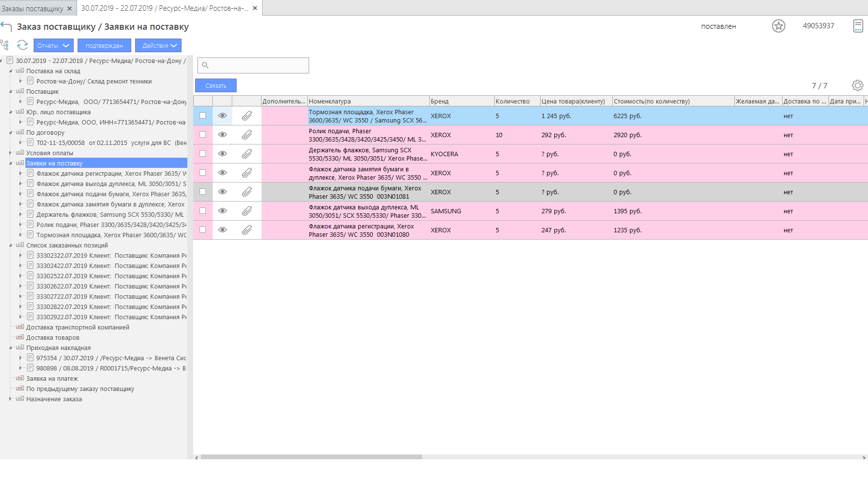Viewport: 868px width, 492px height.
Task: Click the refresh icon in the toolbar
Action: pyautogui.click(x=22, y=45)
